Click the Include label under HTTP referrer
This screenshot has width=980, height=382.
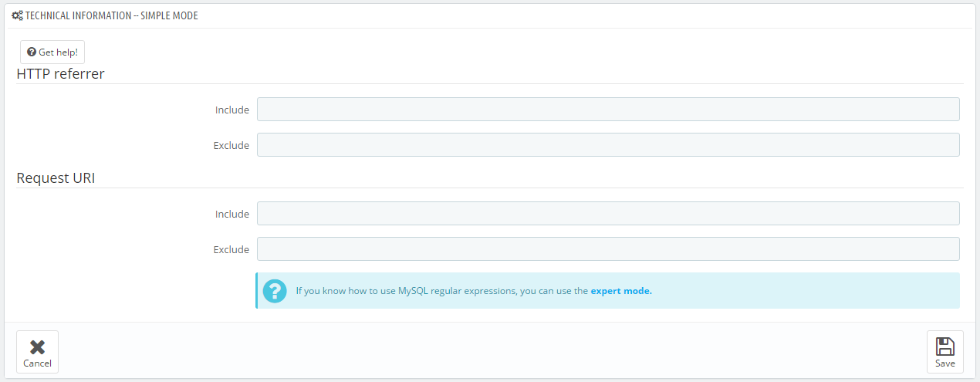232,110
